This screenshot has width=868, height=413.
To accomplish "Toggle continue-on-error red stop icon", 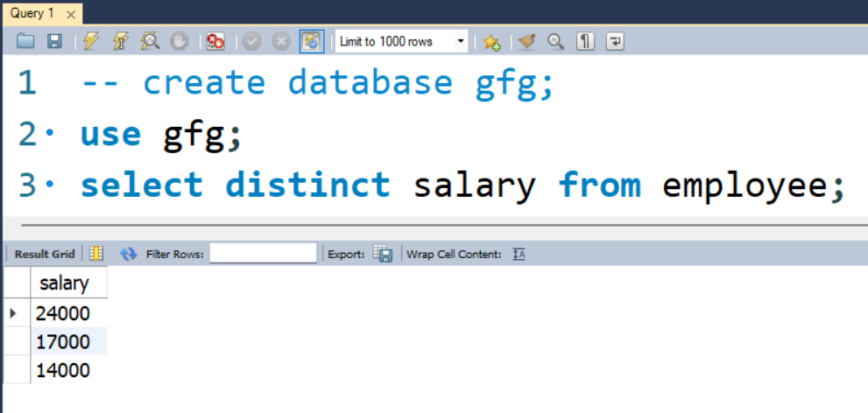I will (215, 41).
